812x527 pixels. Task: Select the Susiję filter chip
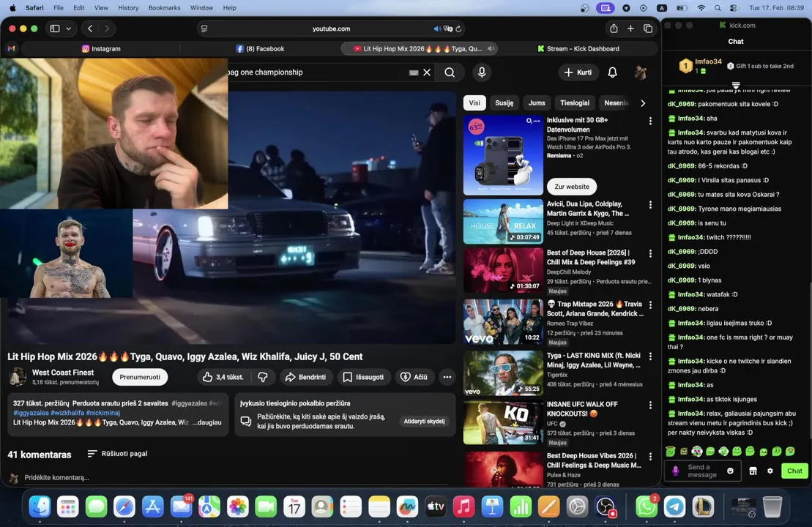click(x=504, y=102)
